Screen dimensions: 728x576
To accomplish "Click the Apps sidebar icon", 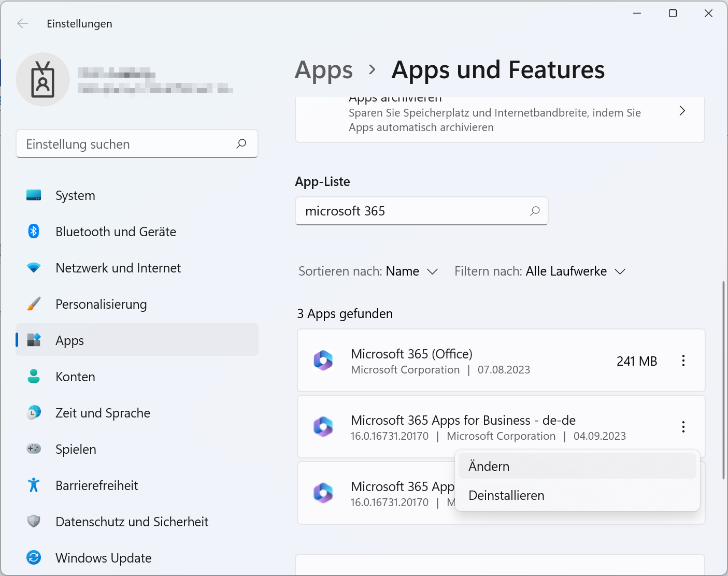I will tap(34, 340).
